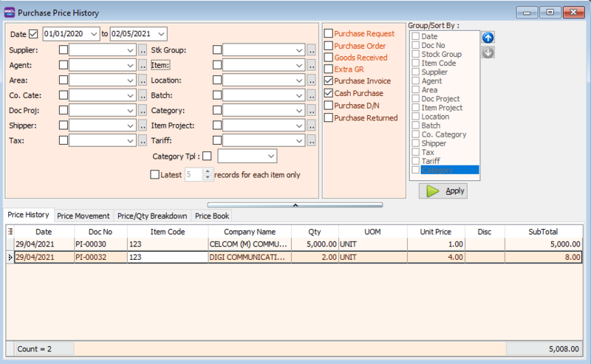Viewport: 591px width, 364px height.
Task: Sort by Unit Price column header
Action: coord(435,232)
